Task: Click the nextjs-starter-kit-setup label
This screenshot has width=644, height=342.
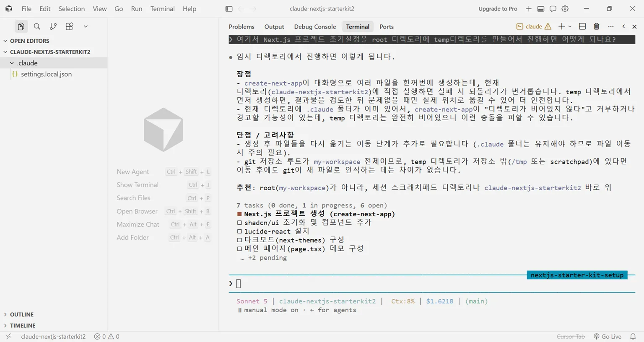Action: (x=577, y=275)
